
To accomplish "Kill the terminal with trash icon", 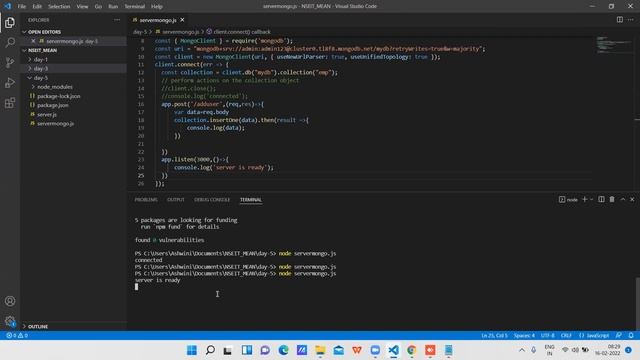I will tap(612, 199).
